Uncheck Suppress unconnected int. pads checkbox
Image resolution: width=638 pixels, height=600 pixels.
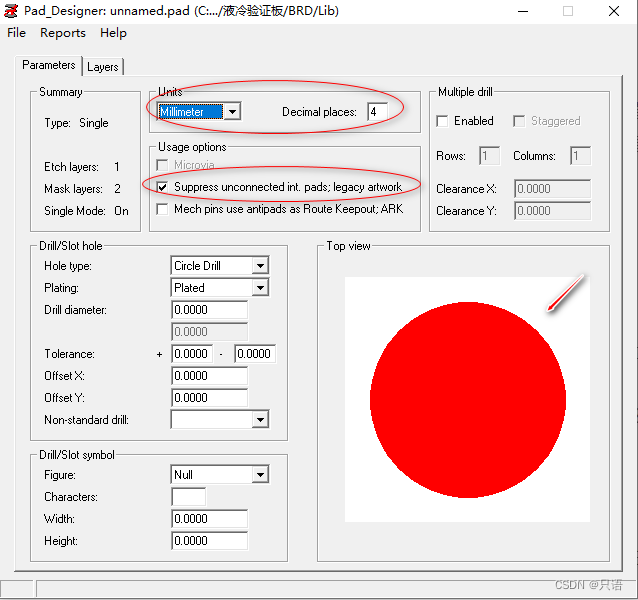point(164,187)
